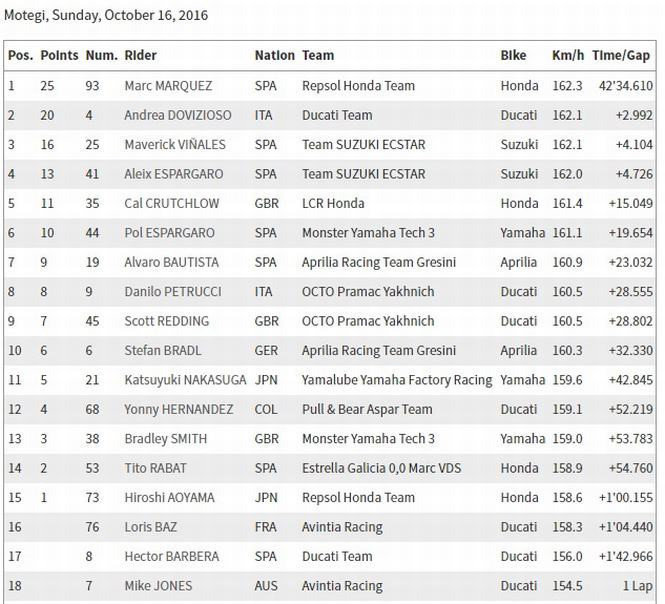Click the Km/h column header

(567, 56)
